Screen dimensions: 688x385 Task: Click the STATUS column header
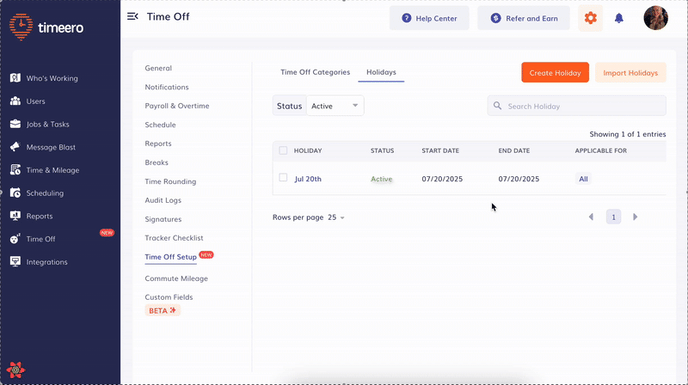point(382,151)
